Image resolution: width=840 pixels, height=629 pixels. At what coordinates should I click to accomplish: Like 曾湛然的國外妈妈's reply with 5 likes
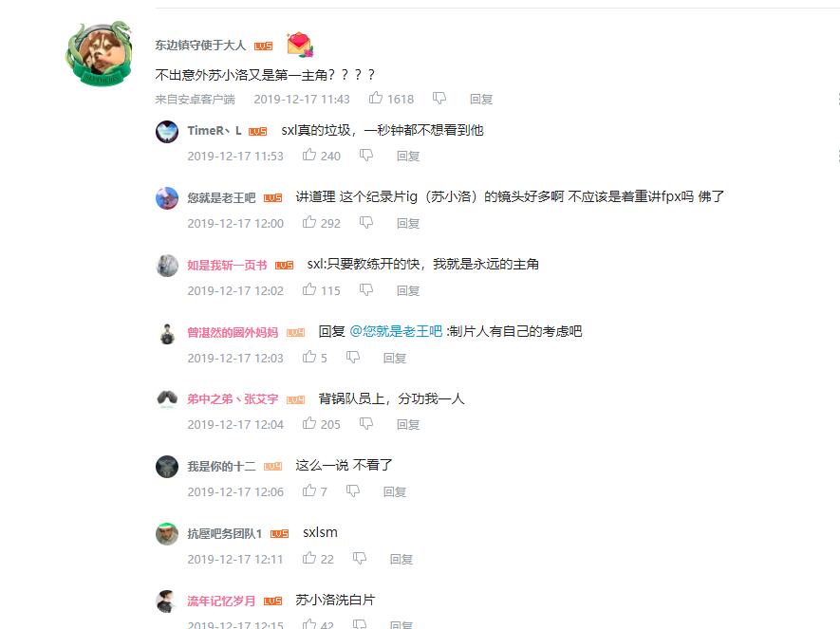[309, 357]
